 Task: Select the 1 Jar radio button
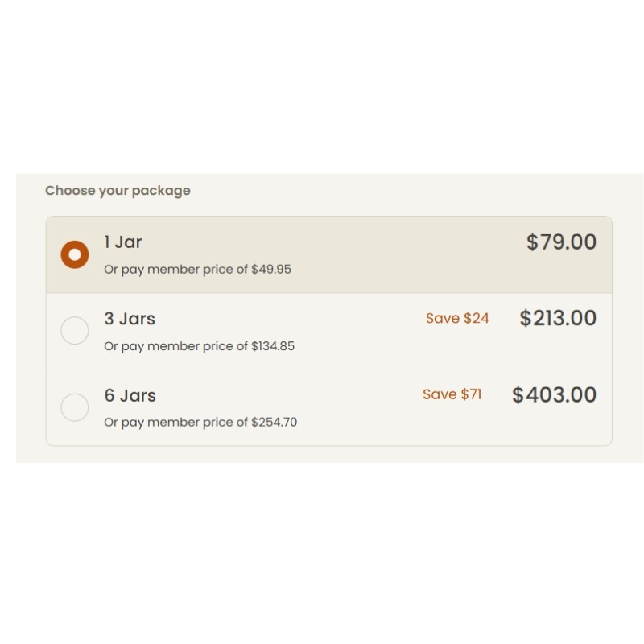75,255
